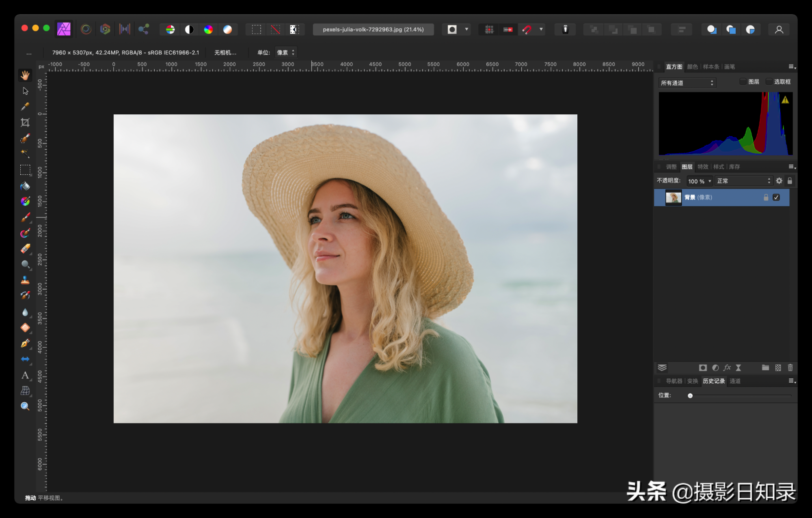Toggle visibility of 背景 layer
Image resolution: width=812 pixels, height=518 pixels.
pos(776,198)
